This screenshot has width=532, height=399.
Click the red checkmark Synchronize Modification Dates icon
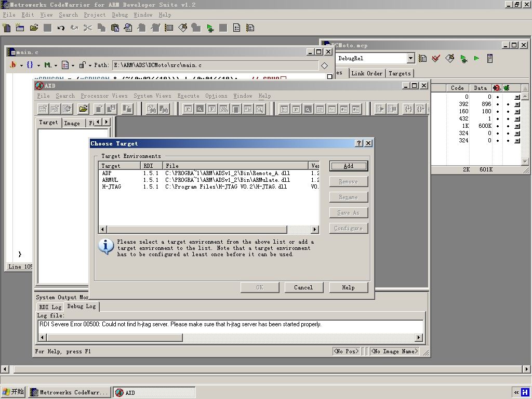[436, 58]
